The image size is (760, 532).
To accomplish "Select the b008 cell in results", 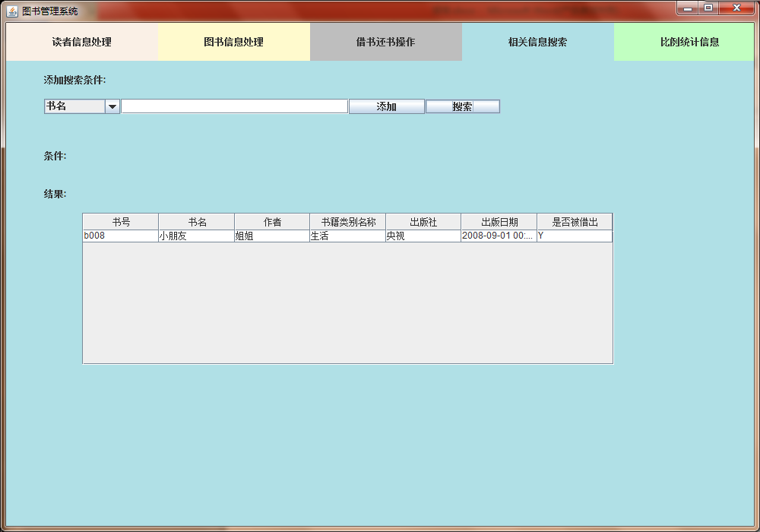I will [121, 236].
